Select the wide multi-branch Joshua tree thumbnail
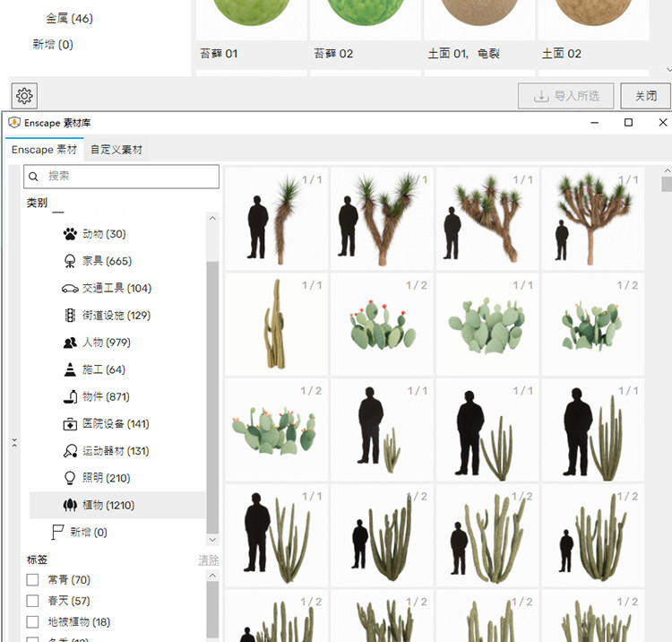Image resolution: width=672 pixels, height=642 pixels. click(487, 219)
